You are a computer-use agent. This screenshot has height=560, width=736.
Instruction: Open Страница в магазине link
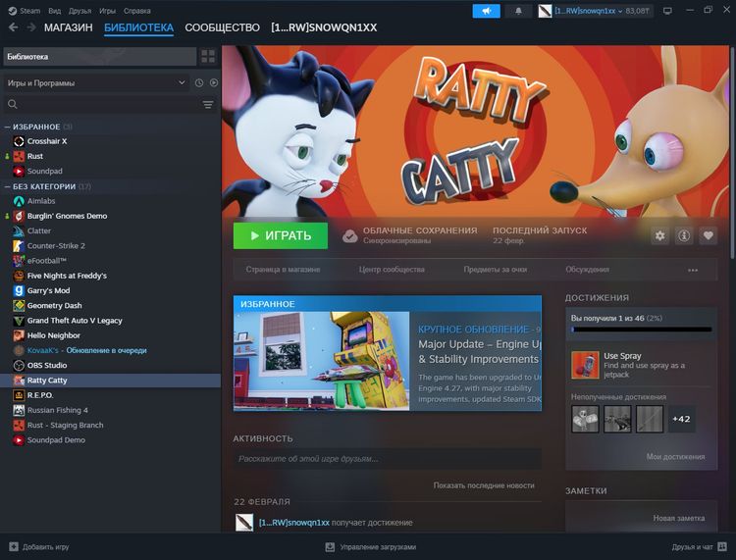(x=283, y=269)
